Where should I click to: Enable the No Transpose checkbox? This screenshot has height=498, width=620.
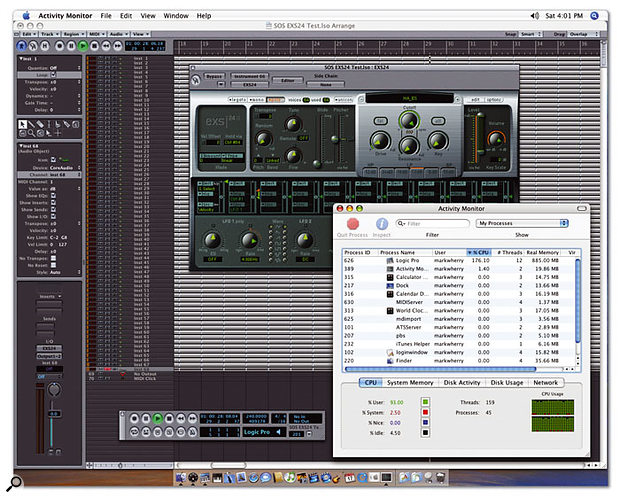(53, 258)
